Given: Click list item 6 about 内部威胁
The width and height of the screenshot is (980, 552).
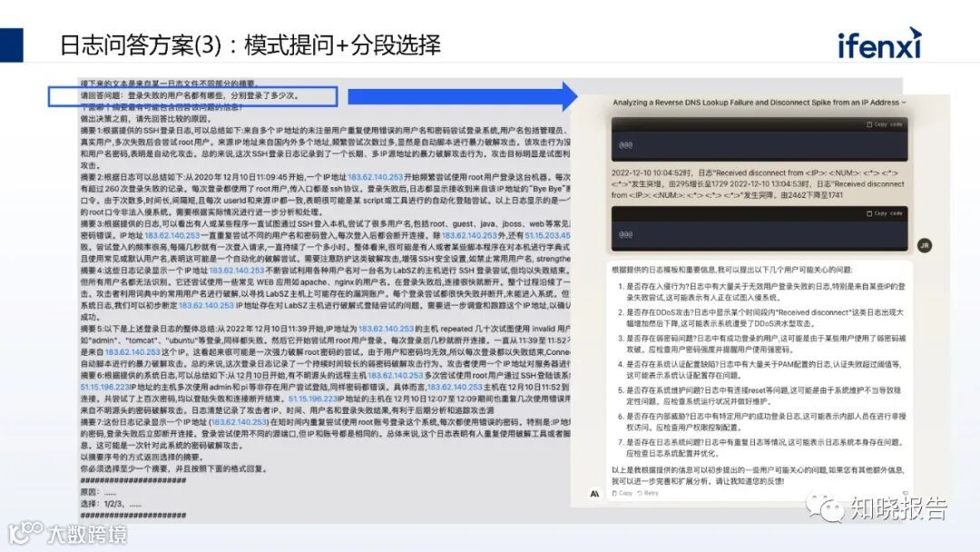Looking at the screenshot, I should tap(760, 422).
